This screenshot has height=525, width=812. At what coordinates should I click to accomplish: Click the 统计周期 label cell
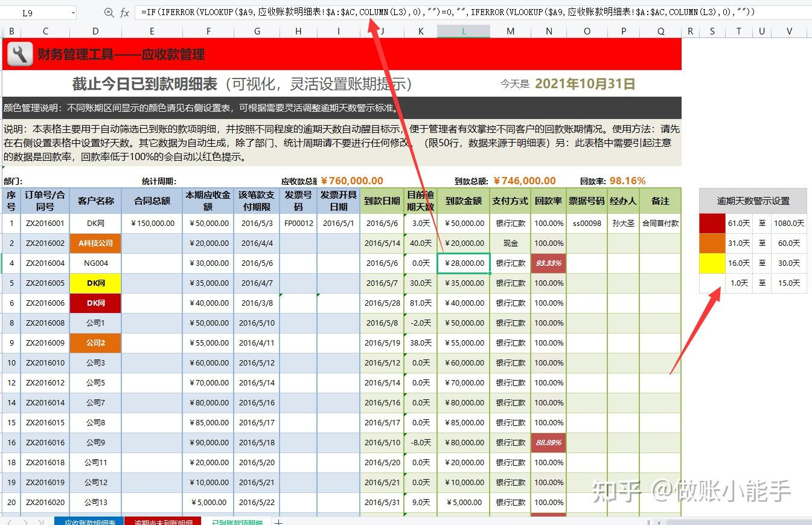pos(159,181)
